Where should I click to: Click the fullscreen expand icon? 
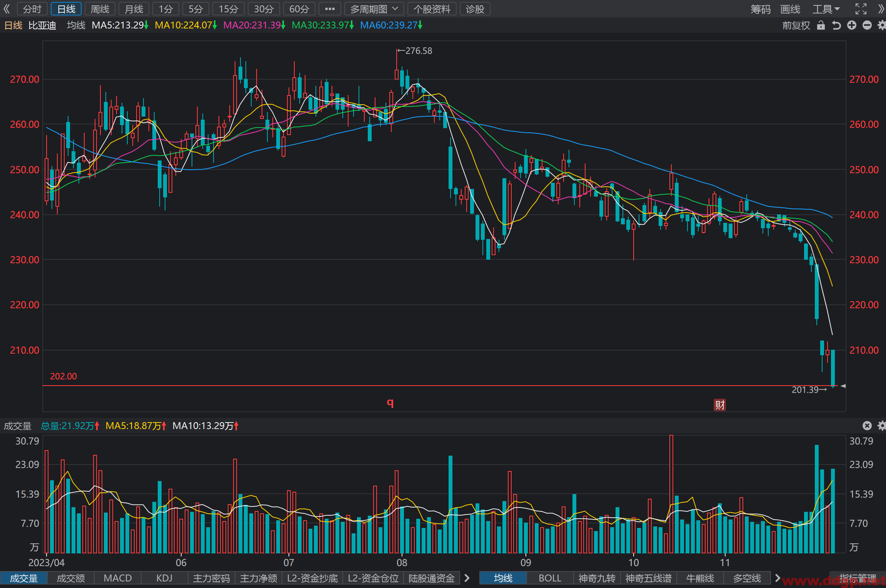click(861, 8)
